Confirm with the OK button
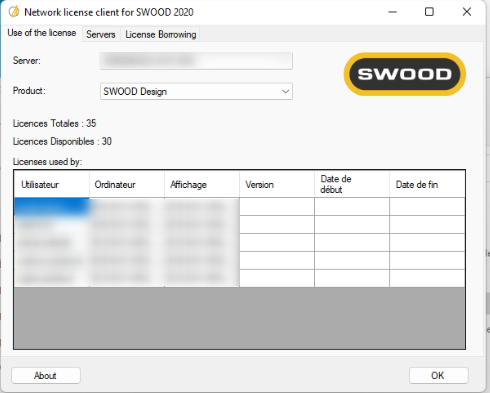 (x=438, y=376)
